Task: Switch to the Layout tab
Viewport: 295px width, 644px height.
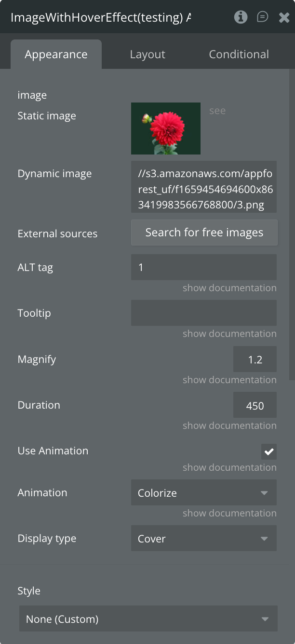Action: 147,54
